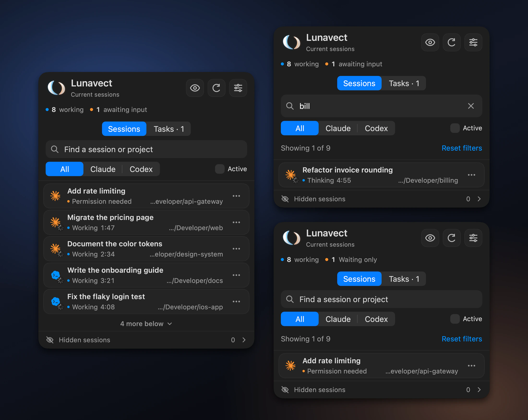The image size is (528, 420).
Task: Clear the 'bill' search with the X icon
Action: (471, 106)
